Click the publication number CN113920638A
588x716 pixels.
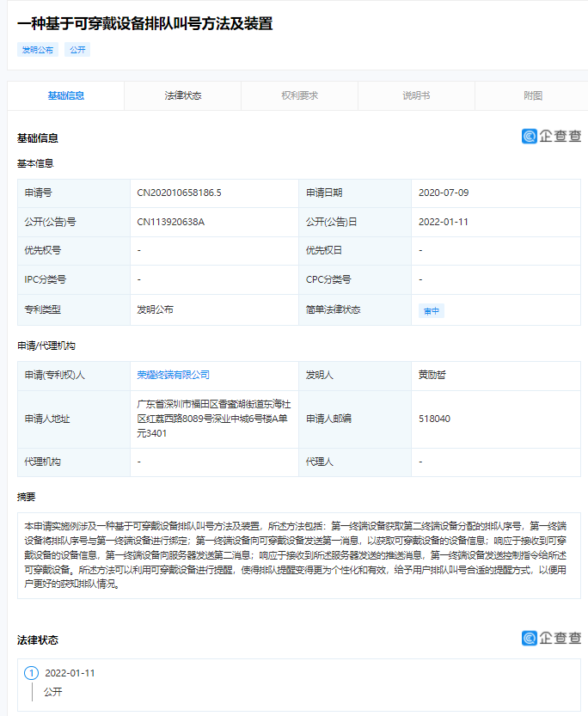(170, 222)
